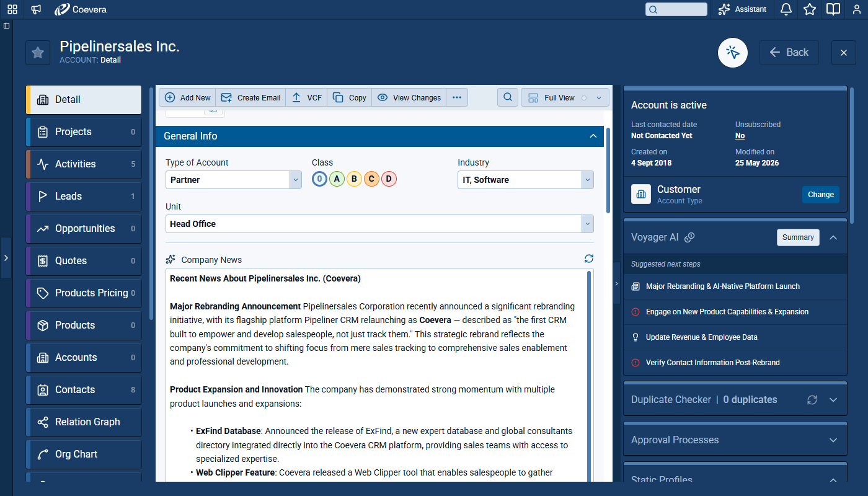Go Back to previous screen
The image size is (868, 496).
click(789, 53)
